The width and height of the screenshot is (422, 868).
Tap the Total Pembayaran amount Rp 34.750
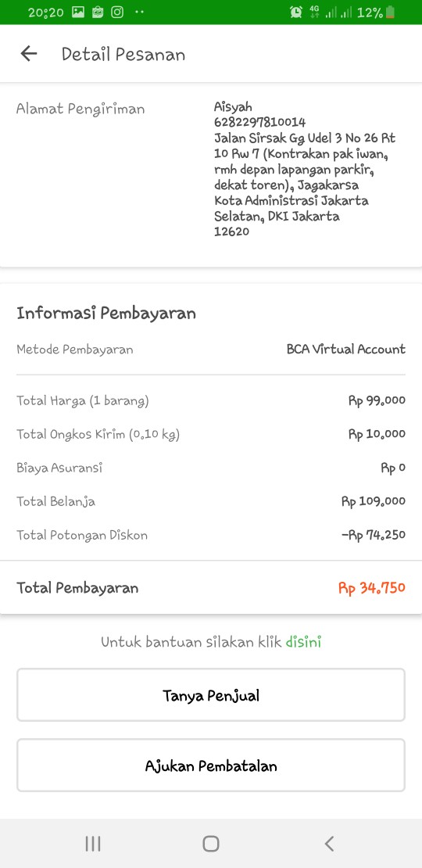click(372, 588)
